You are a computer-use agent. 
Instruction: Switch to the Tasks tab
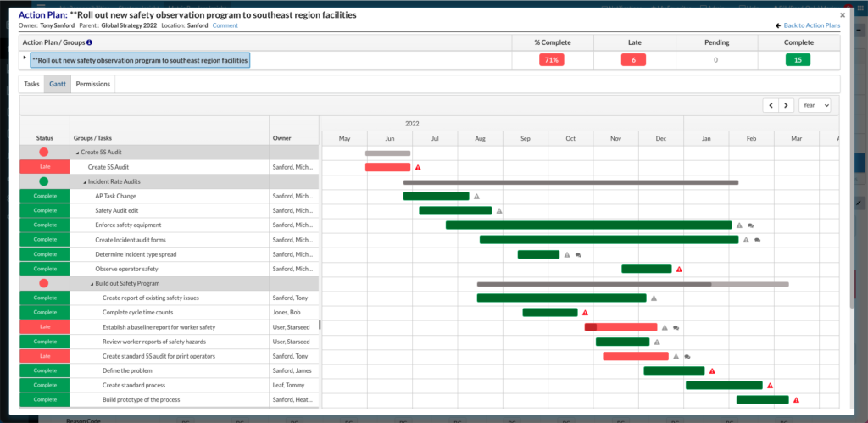(31, 85)
